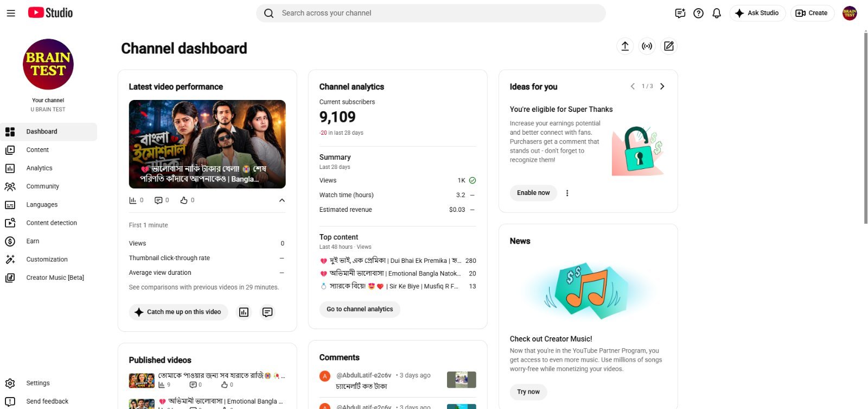Click the Creator Music sidebar icon

(x=10, y=278)
